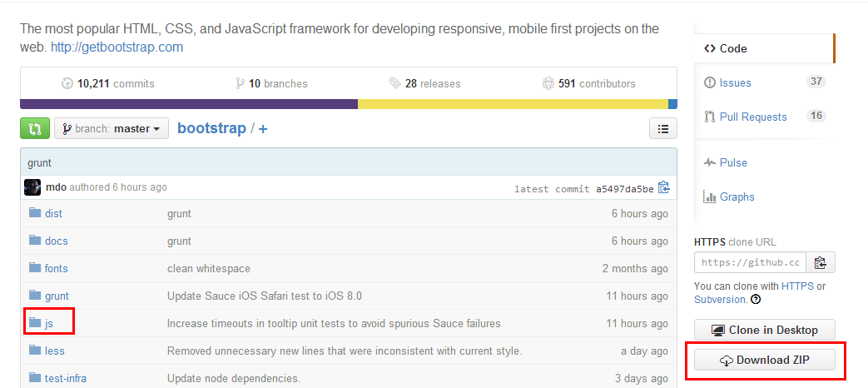The image size is (868, 388).
Task: Click the green compare and review button
Action: point(35,128)
